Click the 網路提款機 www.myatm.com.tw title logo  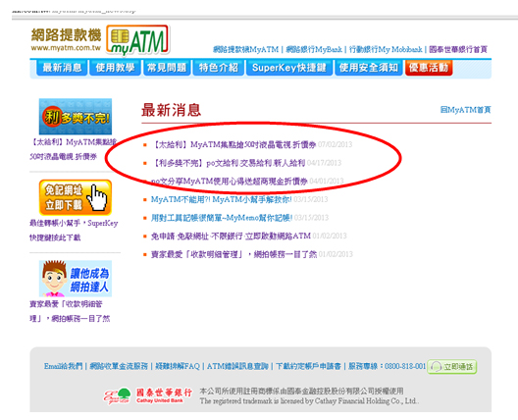click(x=66, y=40)
